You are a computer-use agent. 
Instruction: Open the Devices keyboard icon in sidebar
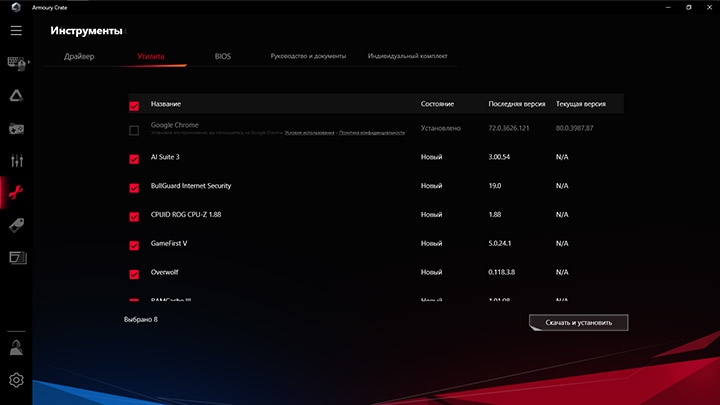tap(17, 63)
